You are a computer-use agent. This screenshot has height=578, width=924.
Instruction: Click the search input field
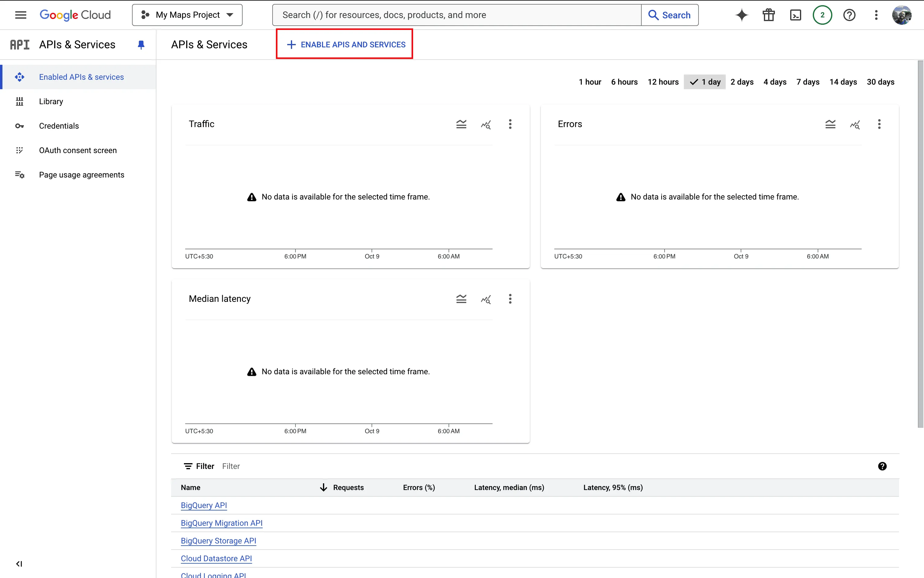[457, 15]
